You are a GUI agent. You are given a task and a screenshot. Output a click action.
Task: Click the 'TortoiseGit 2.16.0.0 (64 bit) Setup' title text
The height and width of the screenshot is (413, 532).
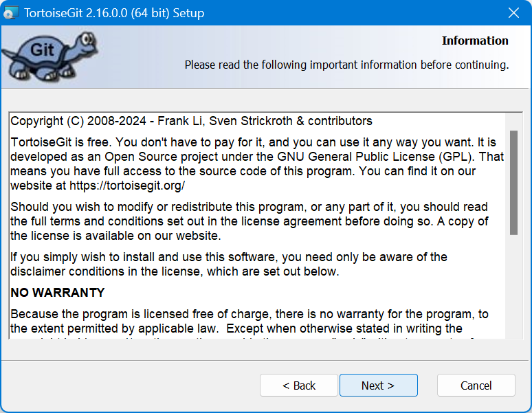coord(114,13)
